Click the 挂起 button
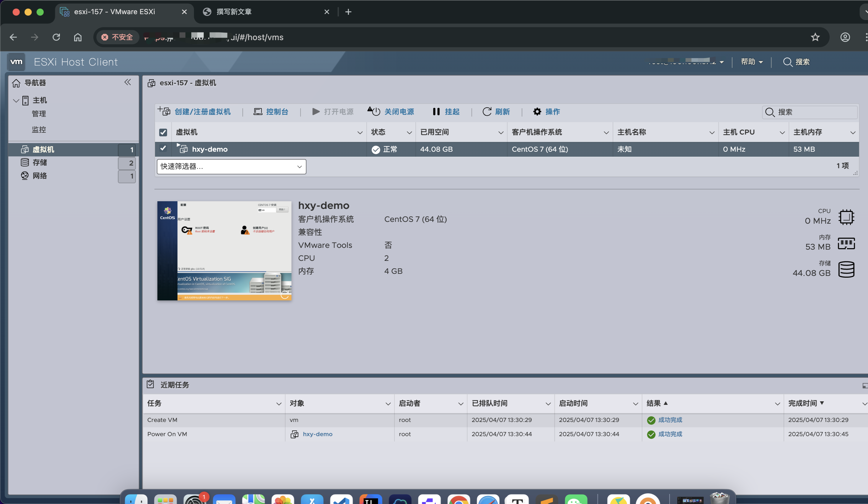The height and width of the screenshot is (504, 868). point(446,112)
